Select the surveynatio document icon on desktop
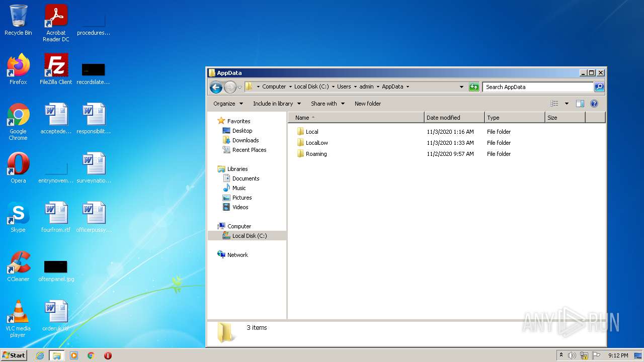 click(94, 168)
